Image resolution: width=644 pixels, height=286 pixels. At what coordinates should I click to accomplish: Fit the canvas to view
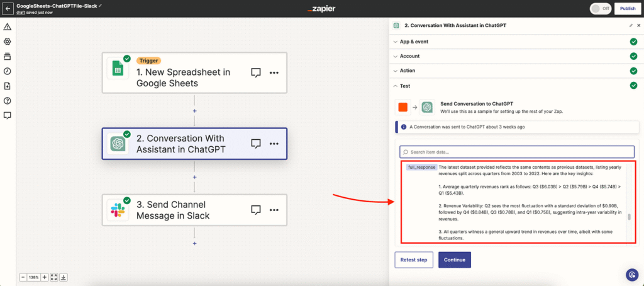(x=54, y=277)
